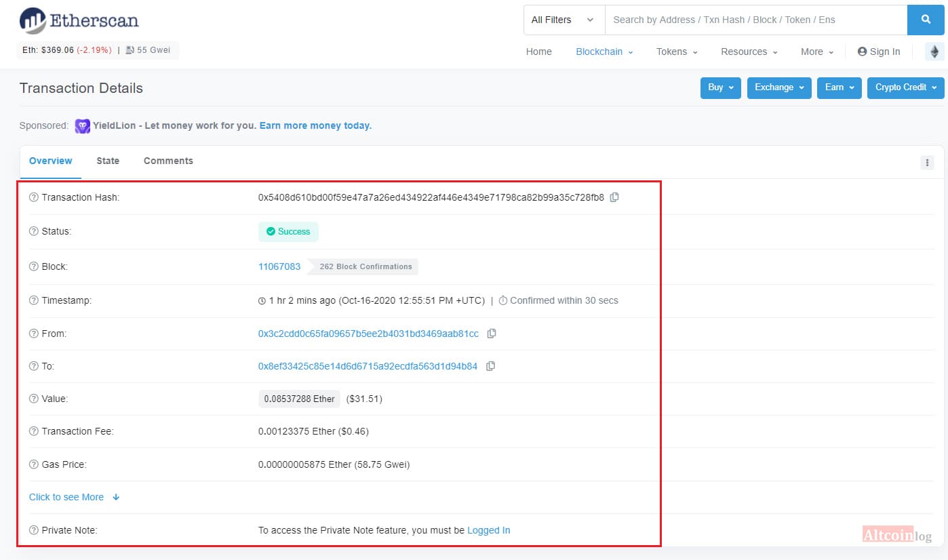Click the help icon beside Transaction Fee

pos(34,431)
